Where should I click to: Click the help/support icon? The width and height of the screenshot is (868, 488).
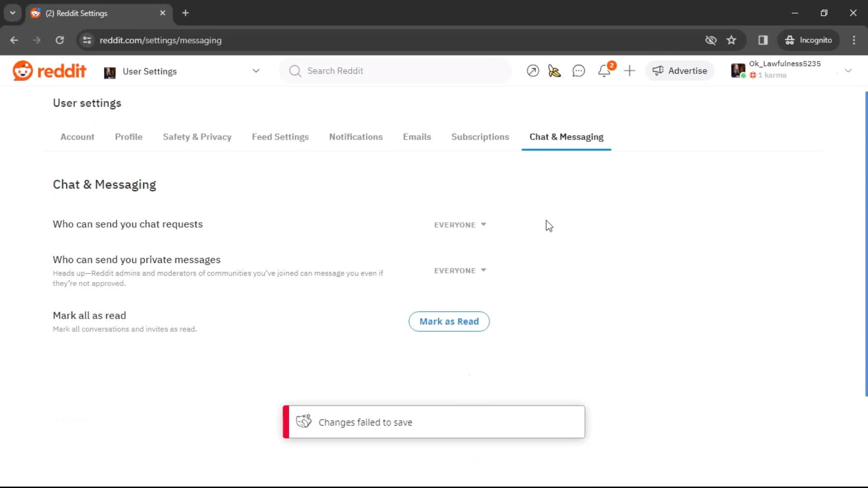coord(533,71)
